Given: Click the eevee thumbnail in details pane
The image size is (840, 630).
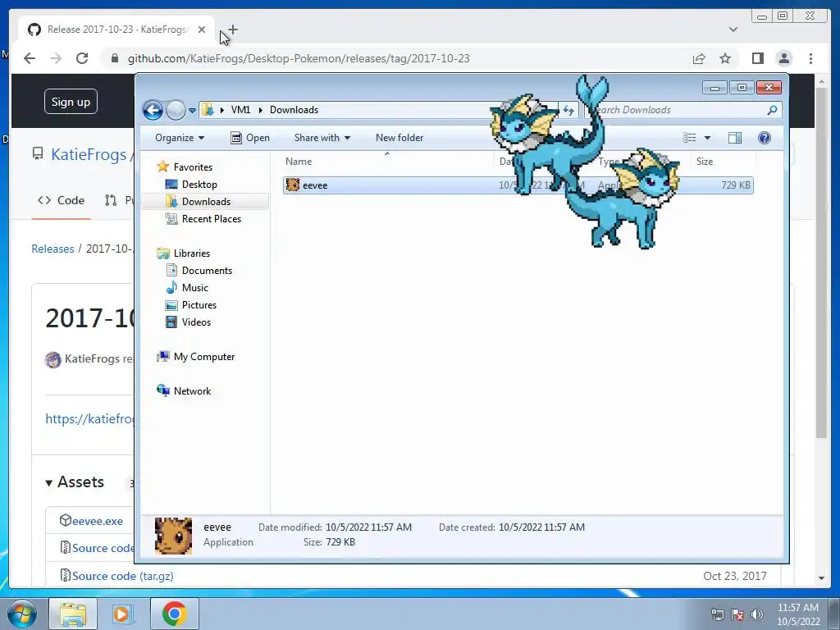Looking at the screenshot, I should (173, 535).
